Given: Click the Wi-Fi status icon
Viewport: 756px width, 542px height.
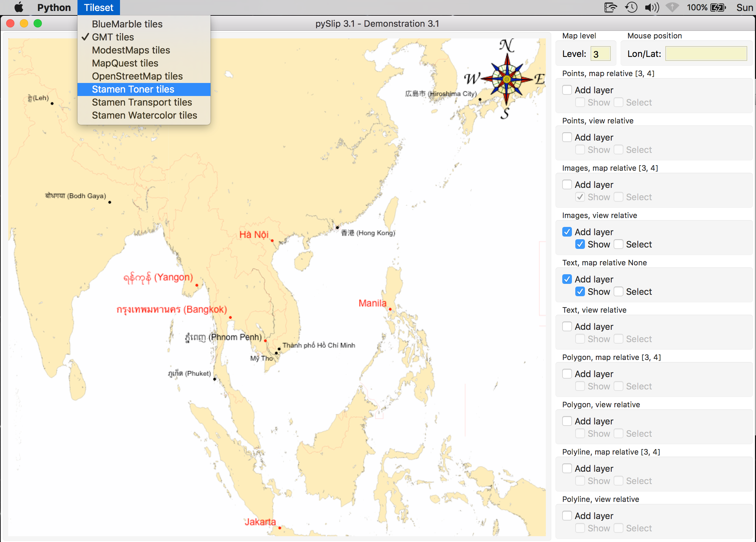Looking at the screenshot, I should [672, 7].
